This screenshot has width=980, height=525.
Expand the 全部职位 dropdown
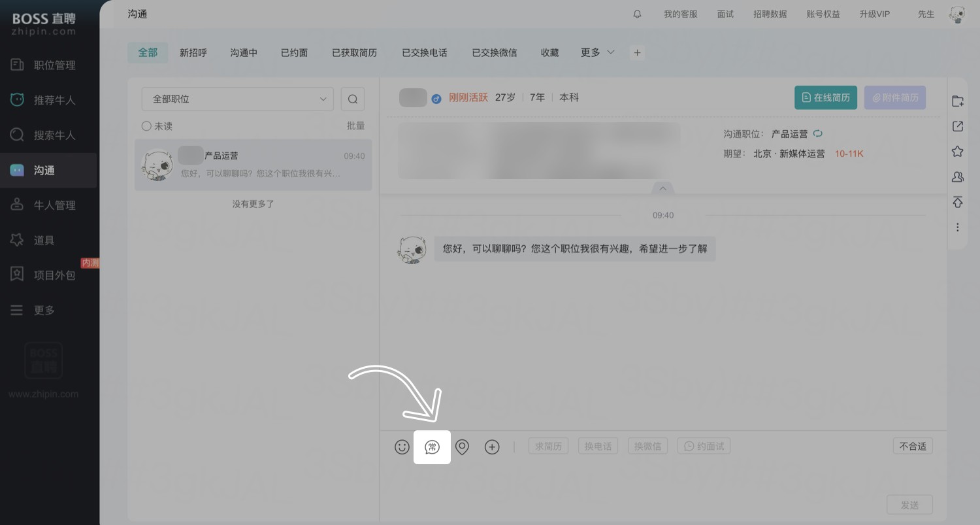[237, 99]
